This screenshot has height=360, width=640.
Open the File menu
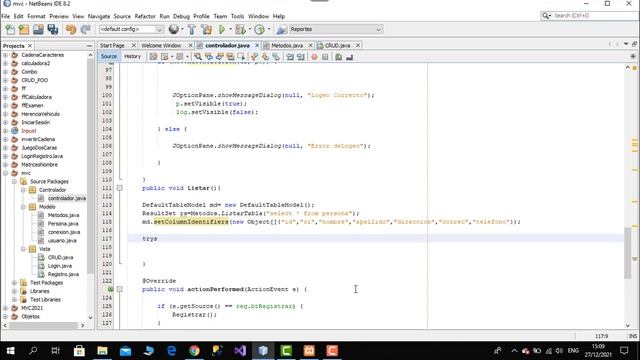pos(6,16)
